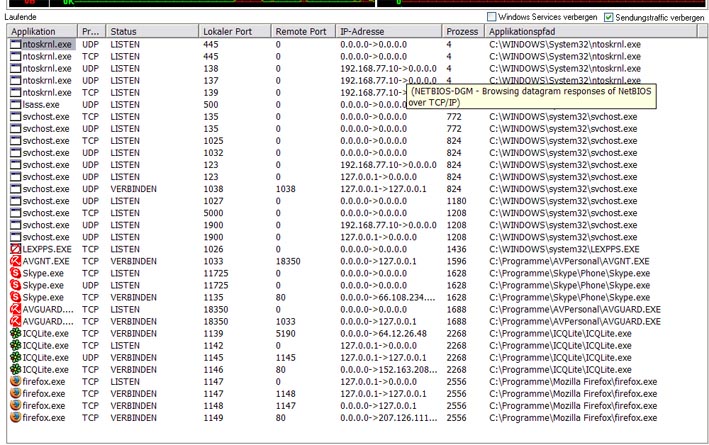Click ICQLite flower icon in port 1142 row
The height and width of the screenshot is (445, 709).
coord(15,346)
